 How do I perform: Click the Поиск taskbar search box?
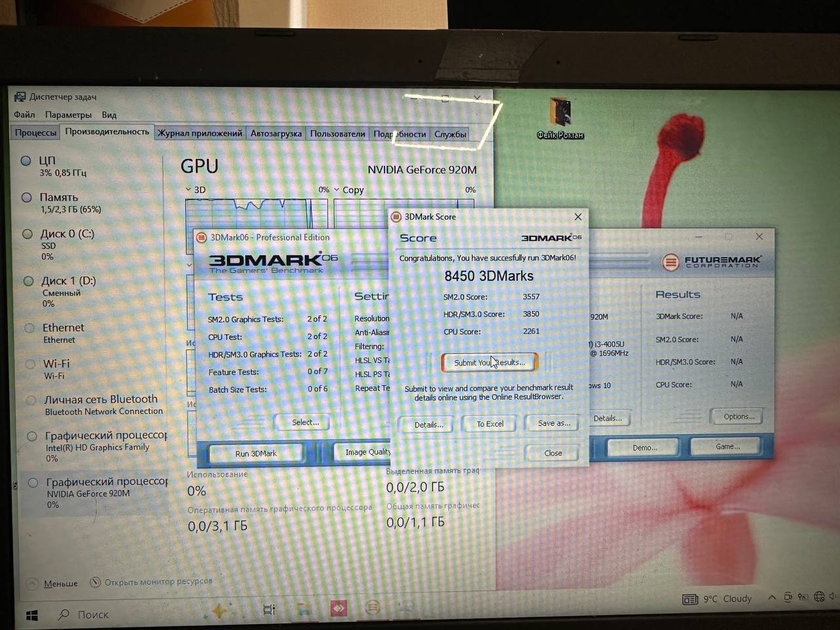[x=93, y=615]
